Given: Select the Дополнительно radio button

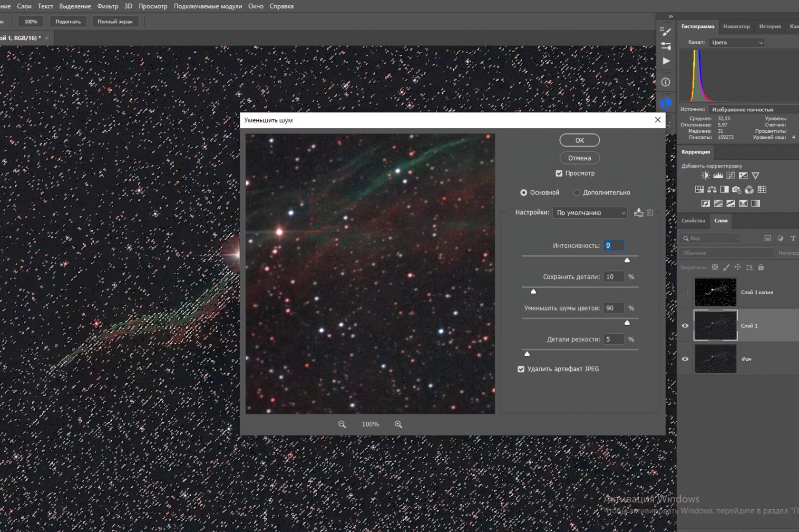Looking at the screenshot, I should click(577, 193).
